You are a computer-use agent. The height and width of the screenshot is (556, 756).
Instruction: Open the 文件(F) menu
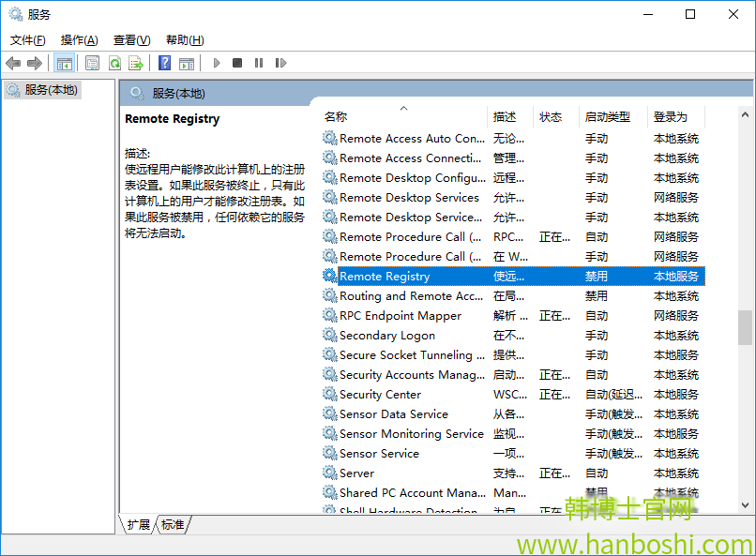click(x=27, y=40)
